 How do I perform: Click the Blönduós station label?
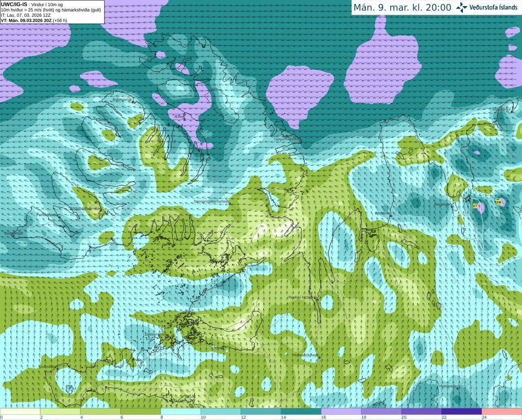coord(383,213)
